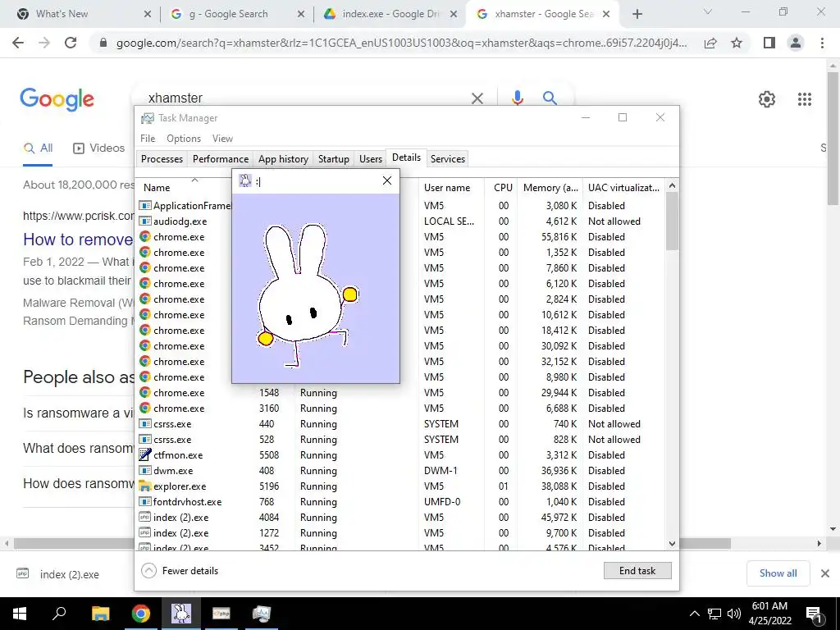Image resolution: width=840 pixels, height=630 pixels.
Task: Select the All search filter
Action: point(38,148)
